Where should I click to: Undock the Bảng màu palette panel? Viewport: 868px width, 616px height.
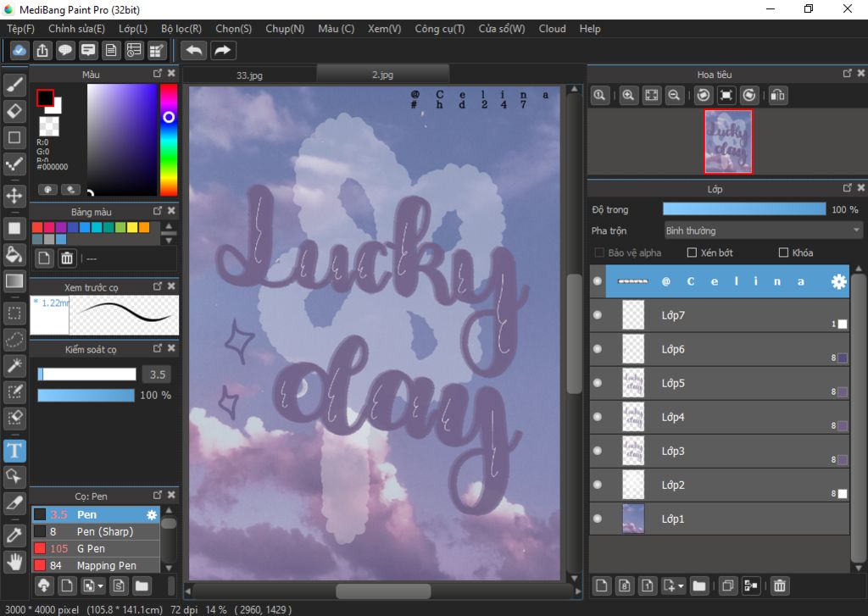tap(158, 211)
